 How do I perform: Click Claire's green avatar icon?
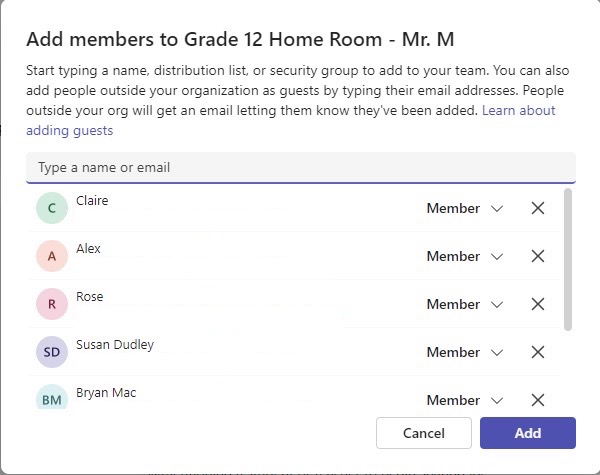click(52, 208)
